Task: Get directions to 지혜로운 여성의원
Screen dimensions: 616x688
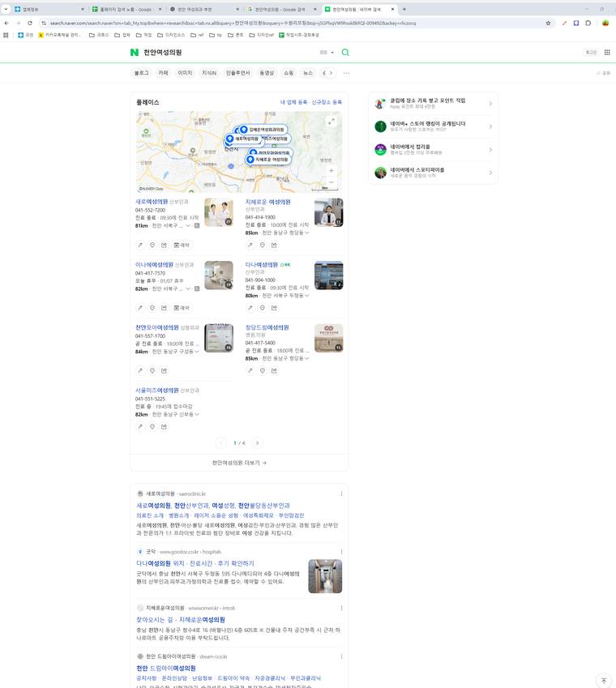Action: point(250,245)
